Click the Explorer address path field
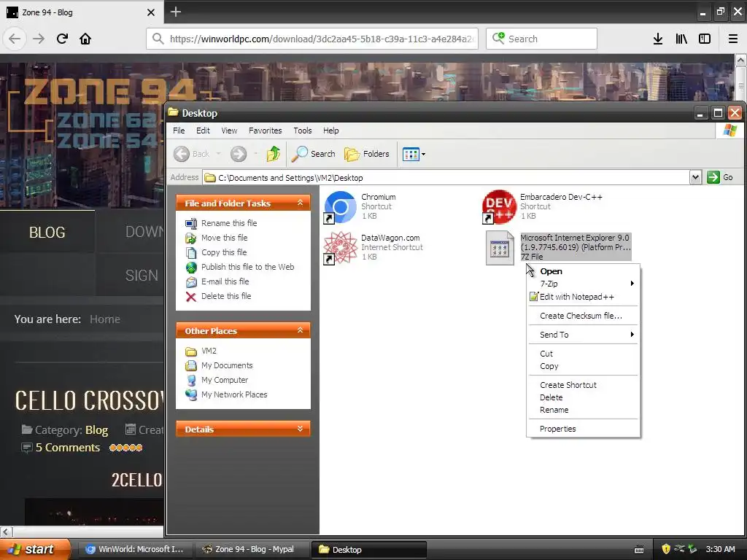This screenshot has height=560, width=747. pos(446,178)
